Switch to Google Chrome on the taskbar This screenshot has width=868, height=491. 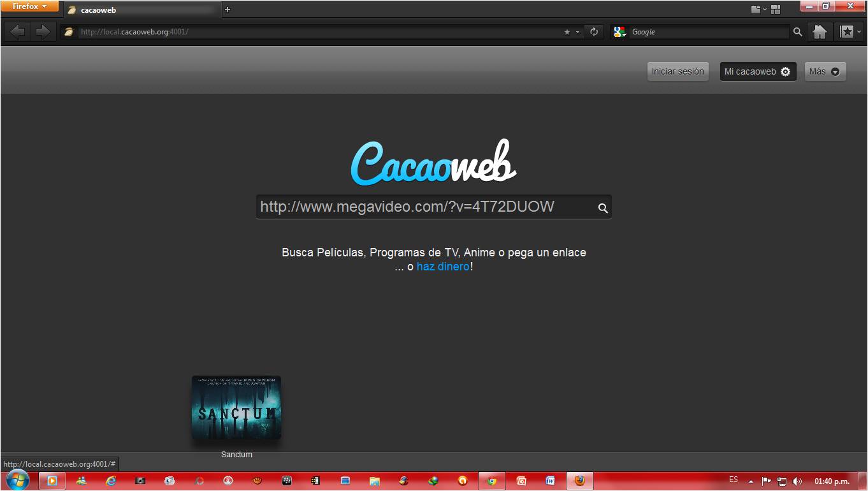coord(491,481)
